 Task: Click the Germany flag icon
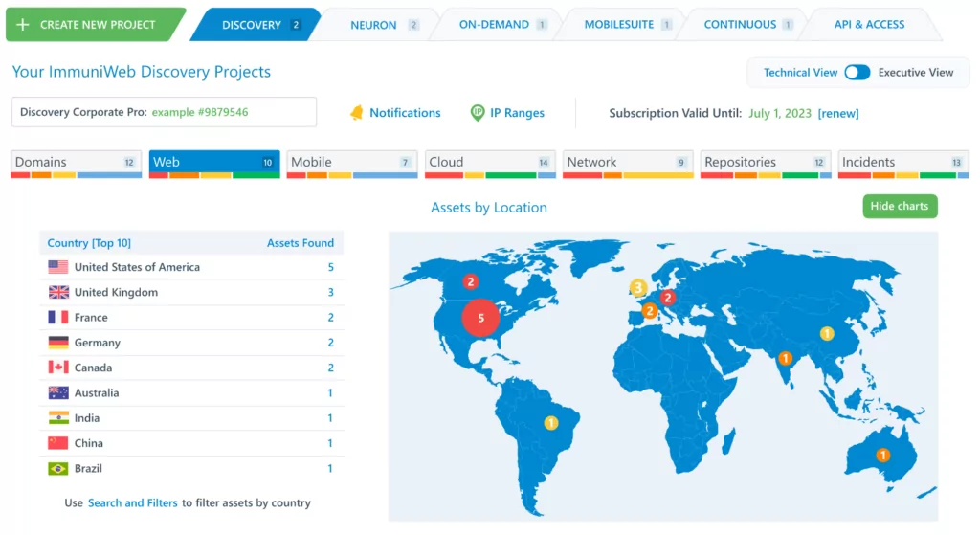(58, 343)
